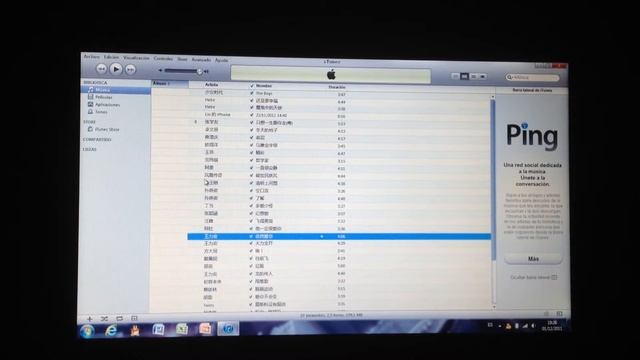Create a new playlist with plus button
The height and width of the screenshot is (360, 640).
(89, 318)
